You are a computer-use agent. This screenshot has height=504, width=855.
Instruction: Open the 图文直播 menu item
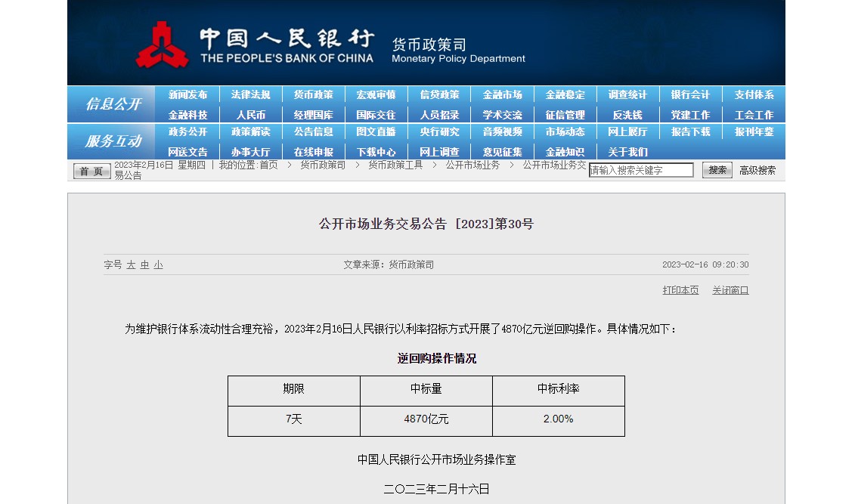click(x=376, y=132)
